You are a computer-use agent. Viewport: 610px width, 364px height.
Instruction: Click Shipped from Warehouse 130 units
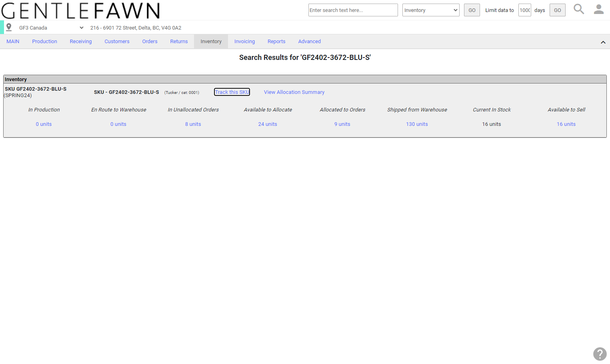tap(417, 124)
